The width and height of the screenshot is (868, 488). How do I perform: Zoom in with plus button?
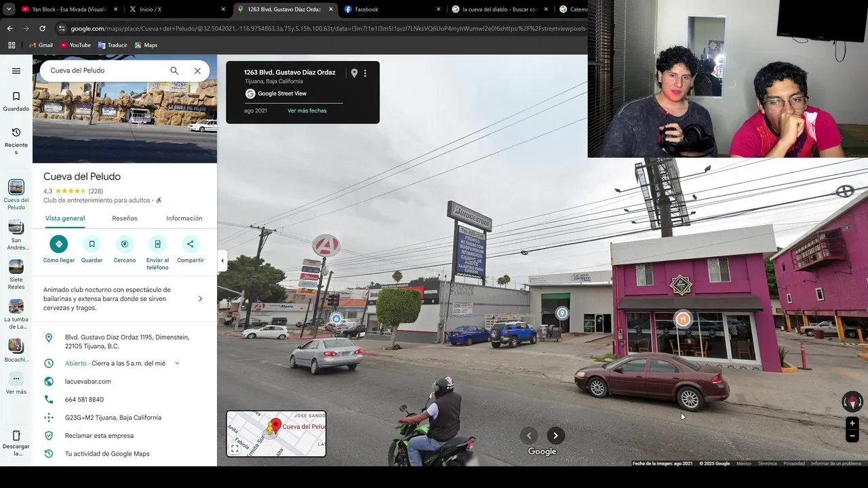(852, 424)
